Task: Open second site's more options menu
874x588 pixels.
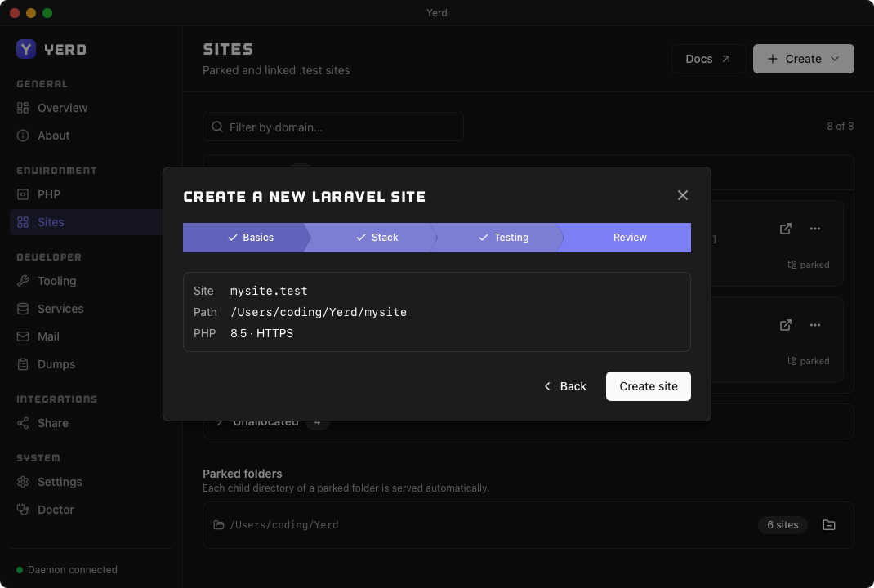Action: pos(815,325)
